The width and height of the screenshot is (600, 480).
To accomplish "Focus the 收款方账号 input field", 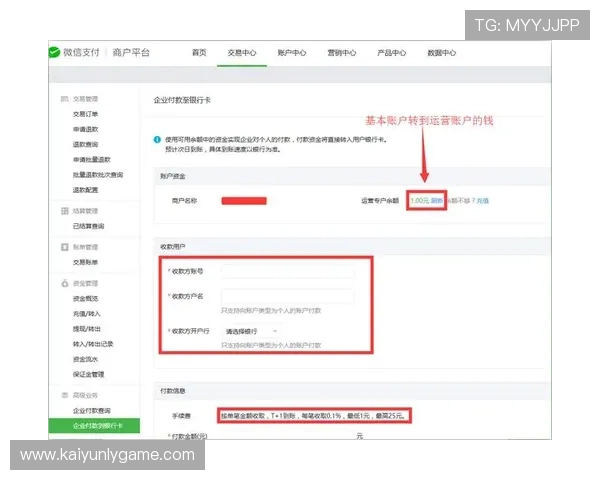I will coord(287,271).
